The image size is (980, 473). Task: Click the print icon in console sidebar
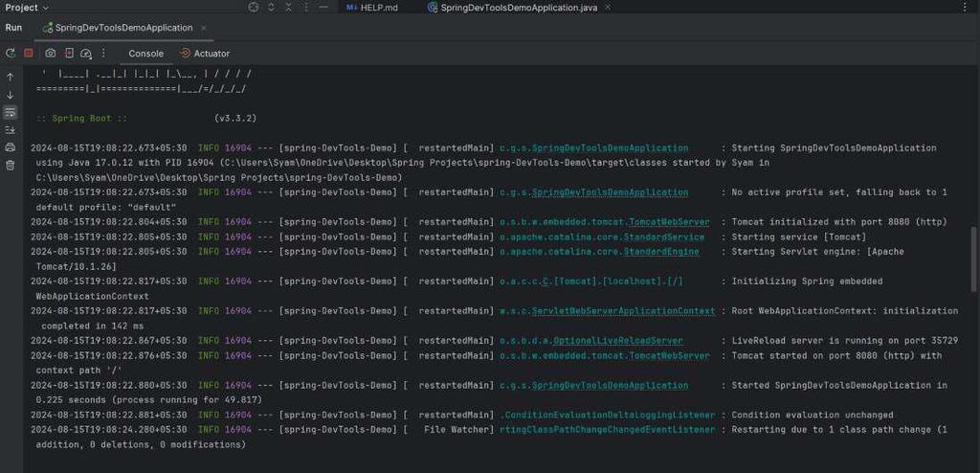(x=10, y=147)
